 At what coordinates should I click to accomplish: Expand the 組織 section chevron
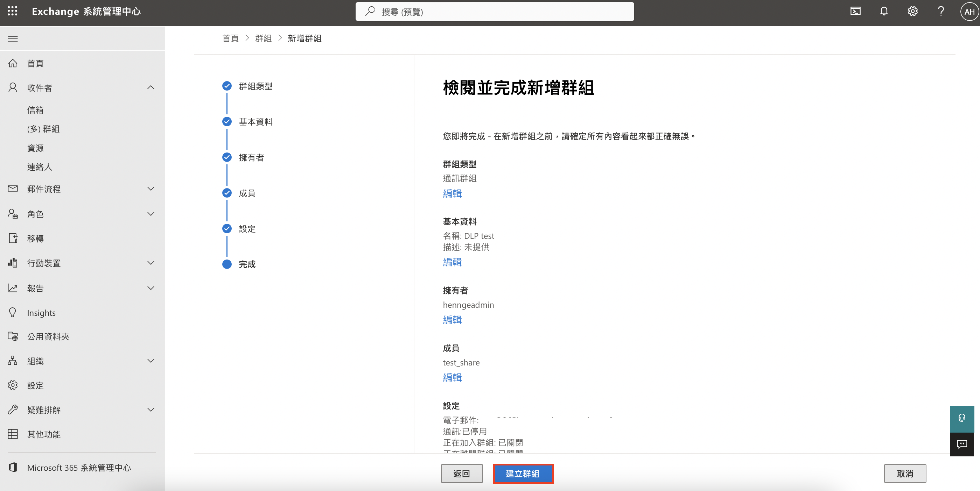click(x=150, y=361)
